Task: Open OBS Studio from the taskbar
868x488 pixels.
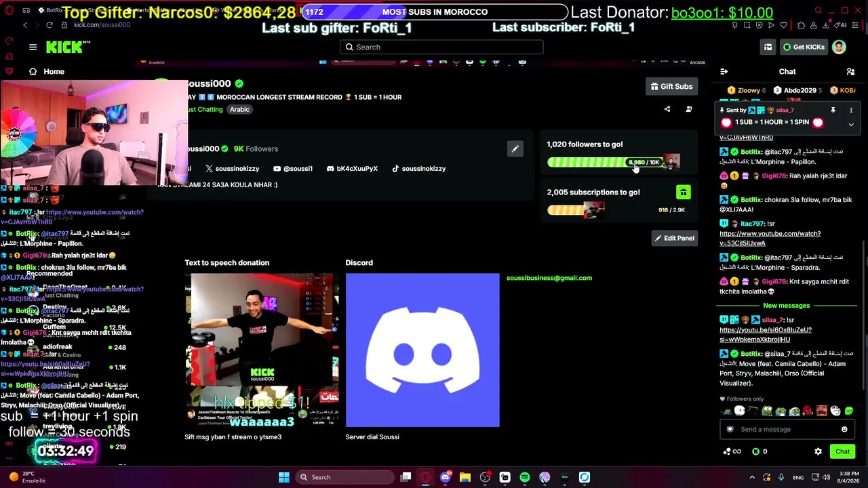Action: 485,477
